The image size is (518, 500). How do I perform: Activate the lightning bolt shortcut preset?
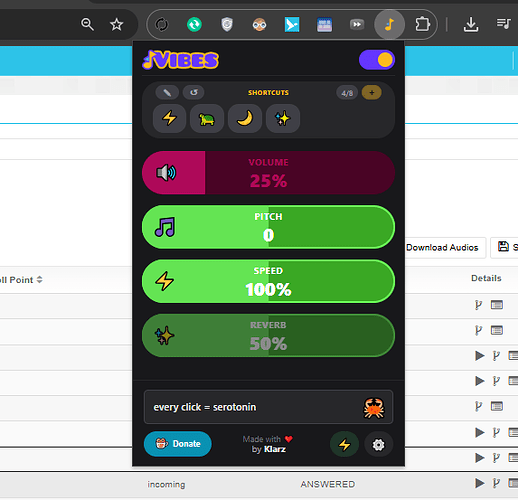coord(169,118)
